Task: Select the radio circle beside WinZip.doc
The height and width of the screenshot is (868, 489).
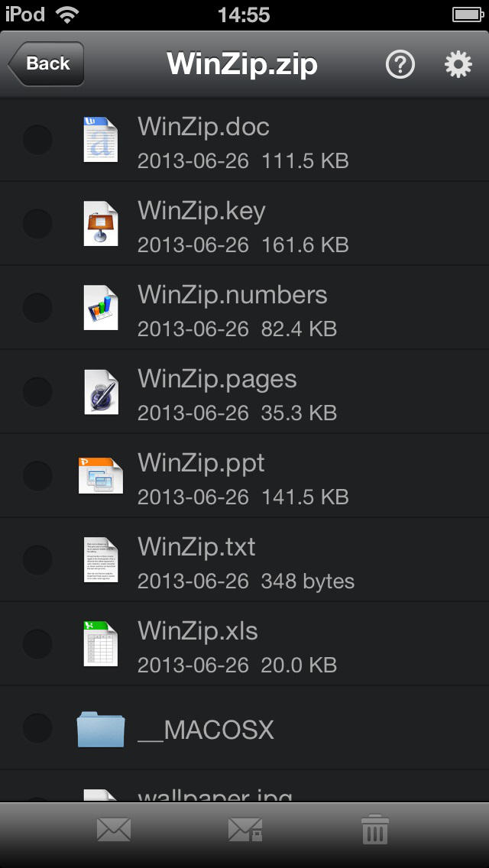Action: pyautogui.click(x=37, y=140)
